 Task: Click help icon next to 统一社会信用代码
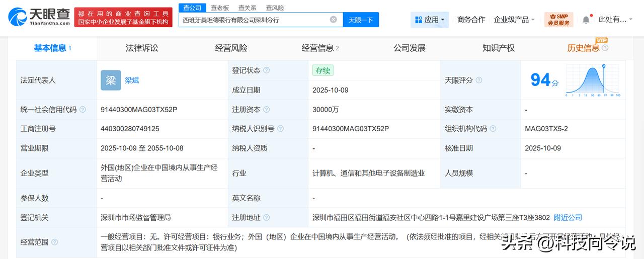coord(83,109)
